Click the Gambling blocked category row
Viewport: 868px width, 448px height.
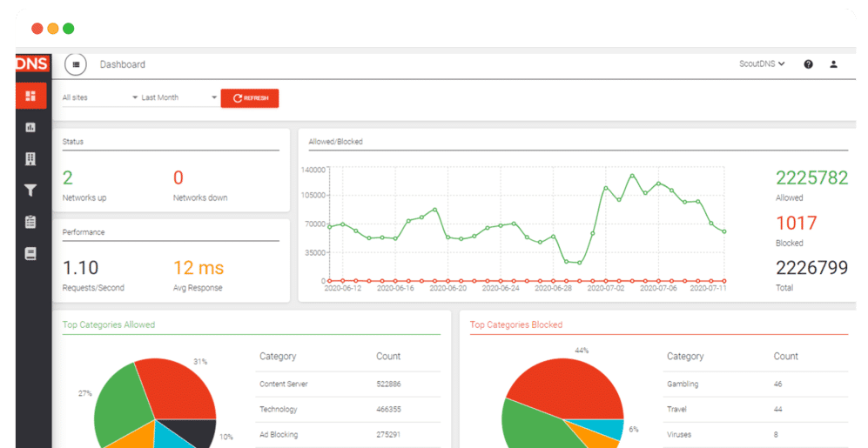click(756, 384)
